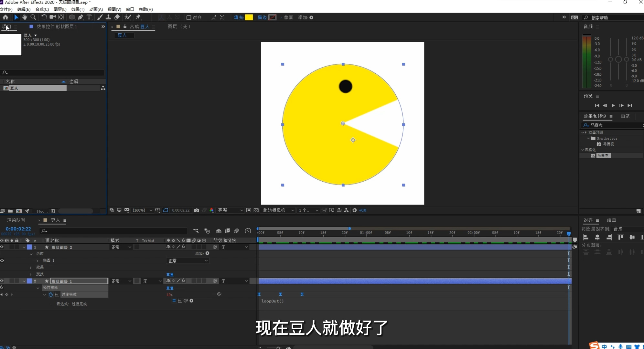Open the 完整 resolution dropdown
This screenshot has width=644, height=349.
tap(230, 210)
